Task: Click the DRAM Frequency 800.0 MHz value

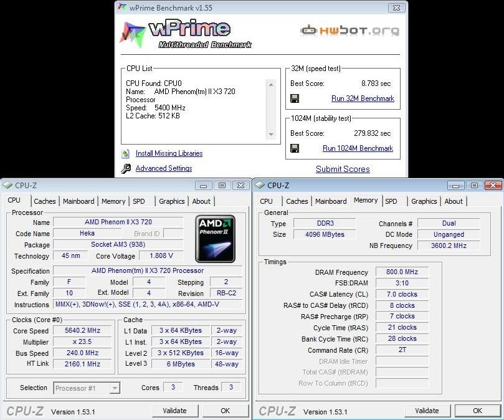Action: point(402,272)
